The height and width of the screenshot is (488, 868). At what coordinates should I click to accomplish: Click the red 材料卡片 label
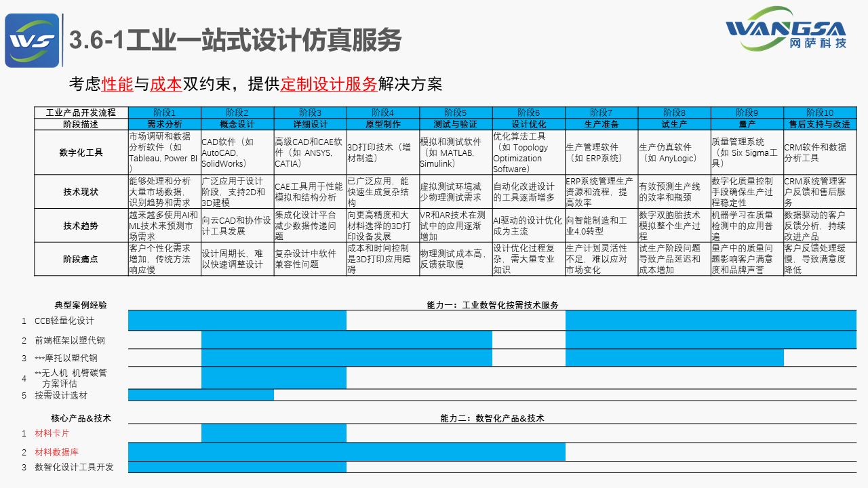click(x=52, y=433)
